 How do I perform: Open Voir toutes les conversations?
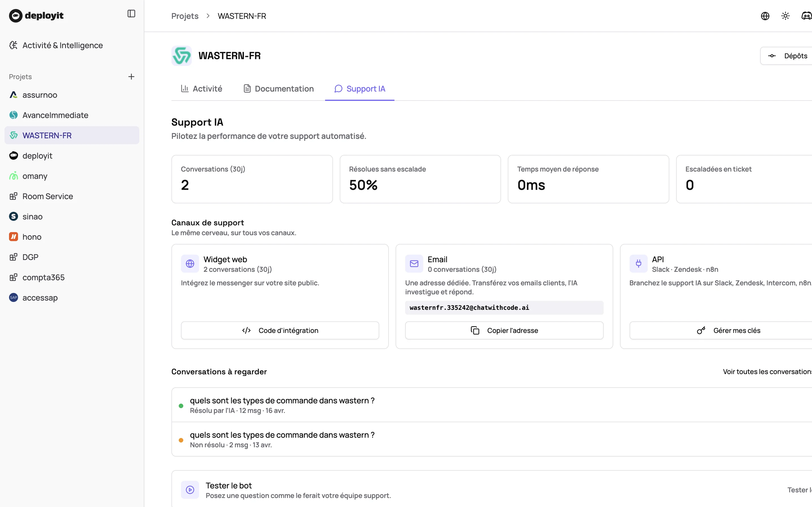coord(768,372)
